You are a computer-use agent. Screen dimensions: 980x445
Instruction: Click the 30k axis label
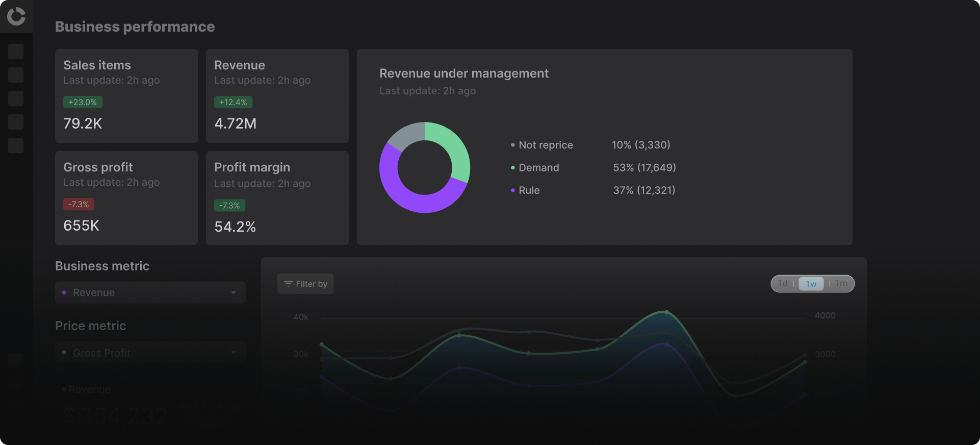301,354
